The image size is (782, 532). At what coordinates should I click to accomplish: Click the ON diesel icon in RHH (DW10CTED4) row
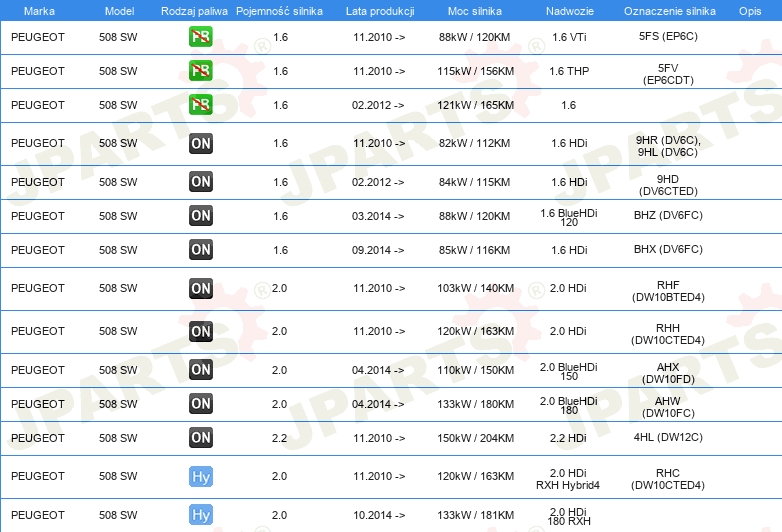click(200, 331)
